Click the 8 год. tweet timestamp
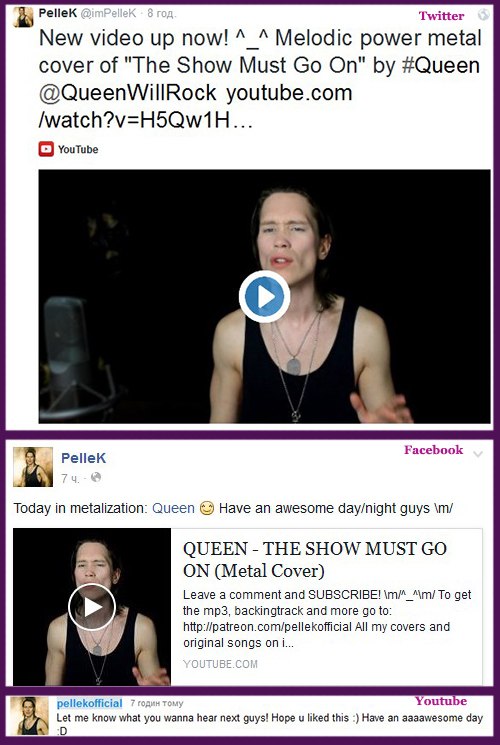 (x=162, y=14)
